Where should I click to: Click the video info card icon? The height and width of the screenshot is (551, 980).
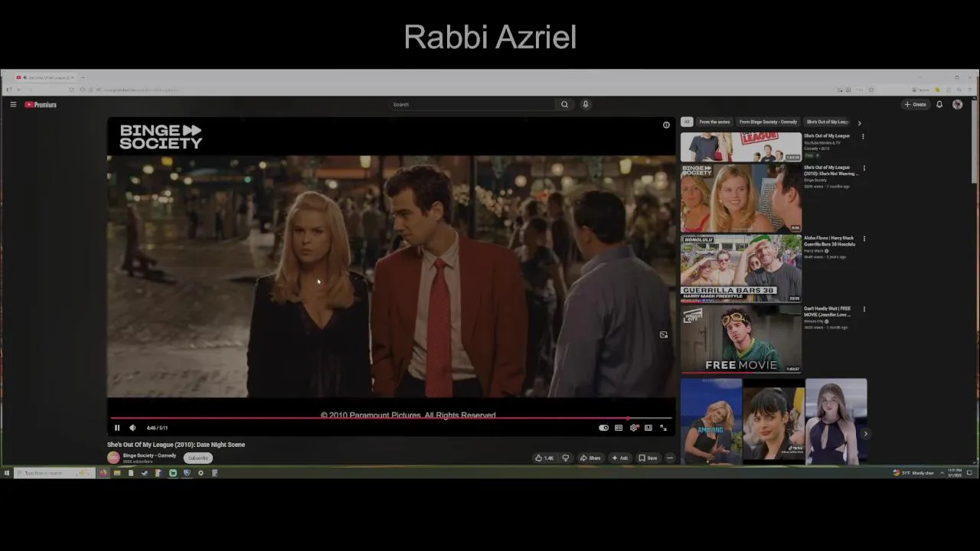(666, 125)
